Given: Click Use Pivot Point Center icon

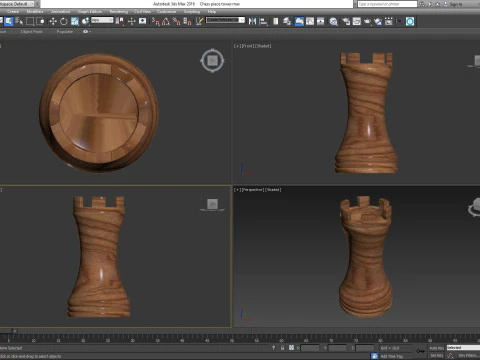Looking at the screenshot, I should pos(119,21).
